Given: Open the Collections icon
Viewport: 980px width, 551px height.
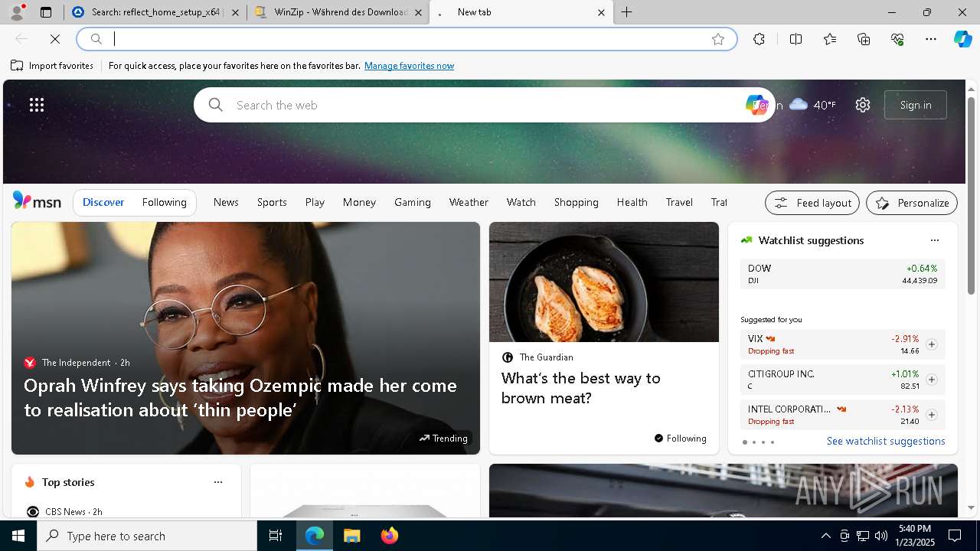Looking at the screenshot, I should pyautogui.click(x=864, y=39).
